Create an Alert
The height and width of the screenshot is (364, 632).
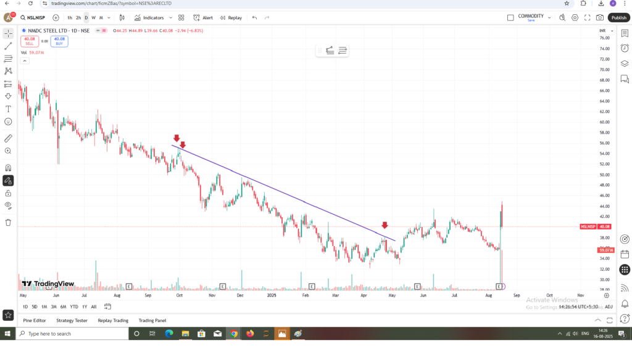[x=203, y=18]
